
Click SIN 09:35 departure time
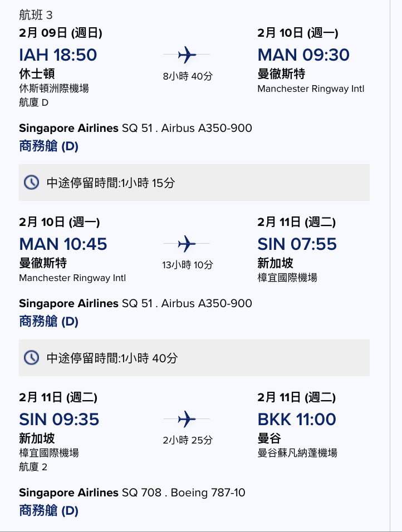click(x=59, y=420)
